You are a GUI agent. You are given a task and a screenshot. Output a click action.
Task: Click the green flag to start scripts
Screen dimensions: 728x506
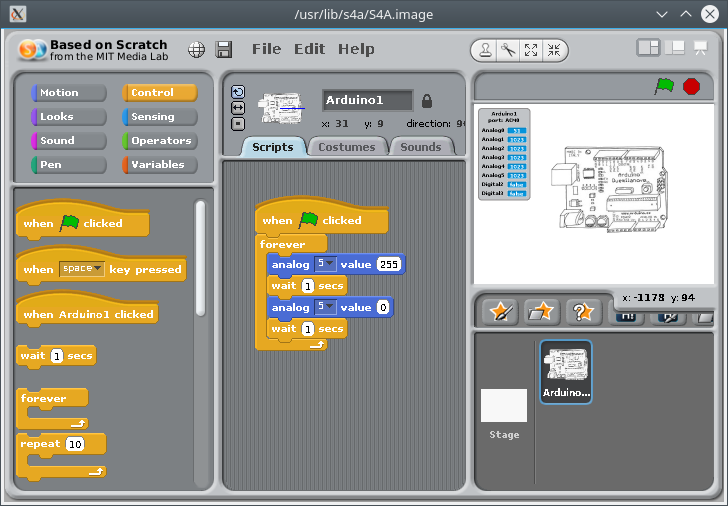pos(664,87)
